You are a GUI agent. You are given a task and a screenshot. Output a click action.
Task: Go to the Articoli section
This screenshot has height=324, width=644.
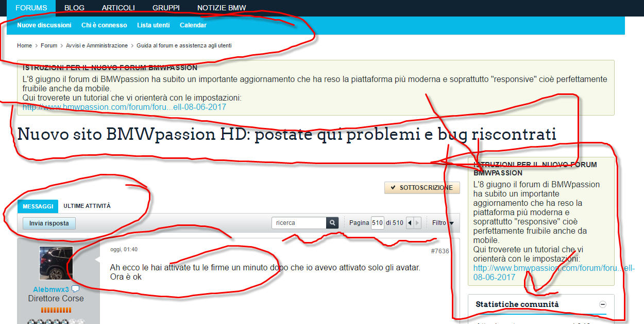click(118, 8)
